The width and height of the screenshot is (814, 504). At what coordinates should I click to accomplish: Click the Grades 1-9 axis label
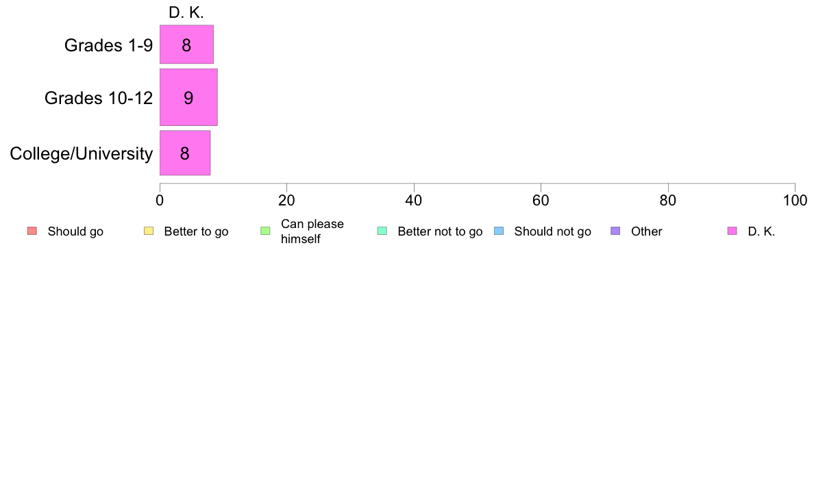tap(108, 45)
